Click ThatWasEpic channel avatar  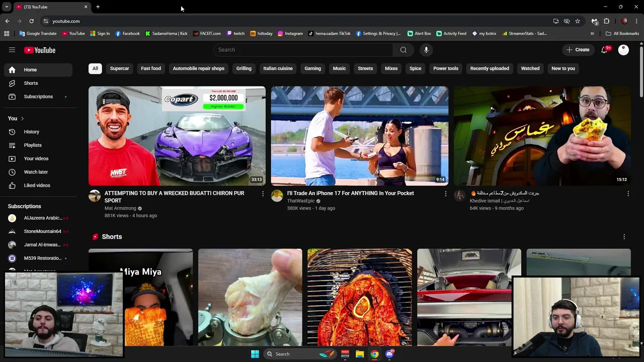pyautogui.click(x=277, y=196)
